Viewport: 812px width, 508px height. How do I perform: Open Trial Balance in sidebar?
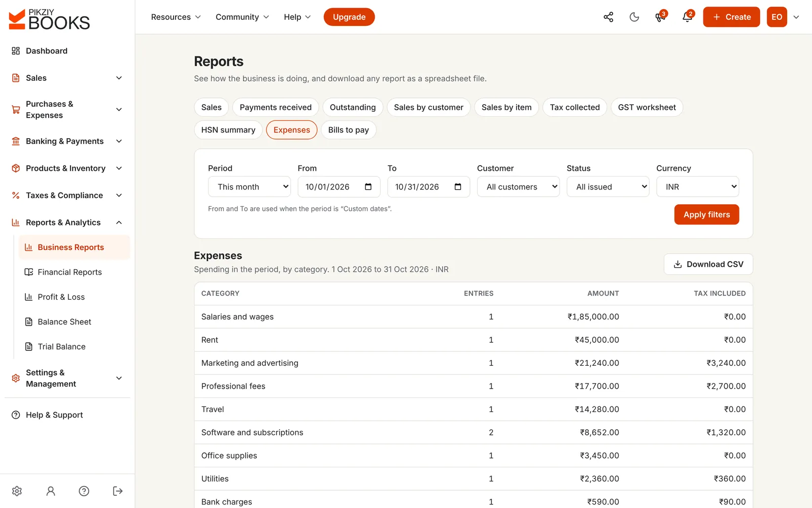(74, 347)
